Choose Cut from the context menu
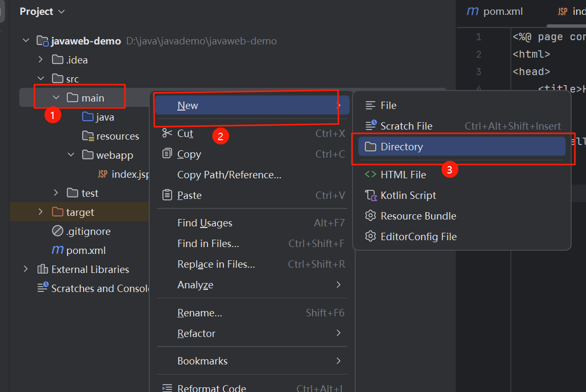The image size is (586, 392). [253, 133]
